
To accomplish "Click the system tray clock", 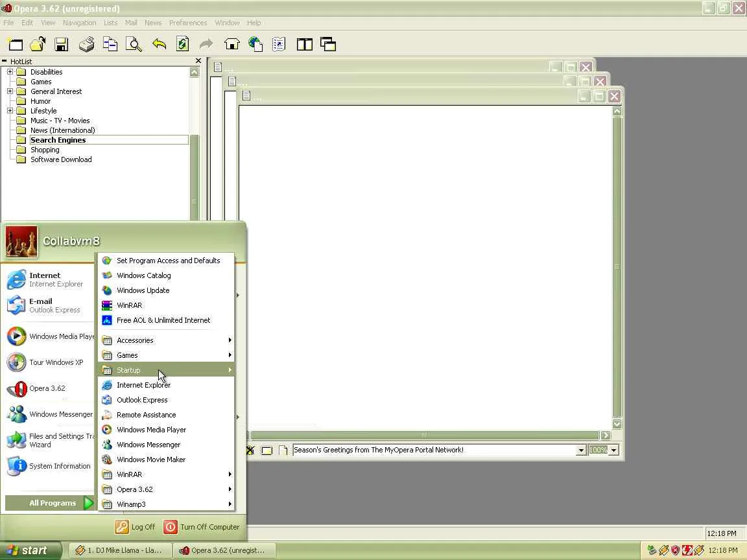I will 723,550.
